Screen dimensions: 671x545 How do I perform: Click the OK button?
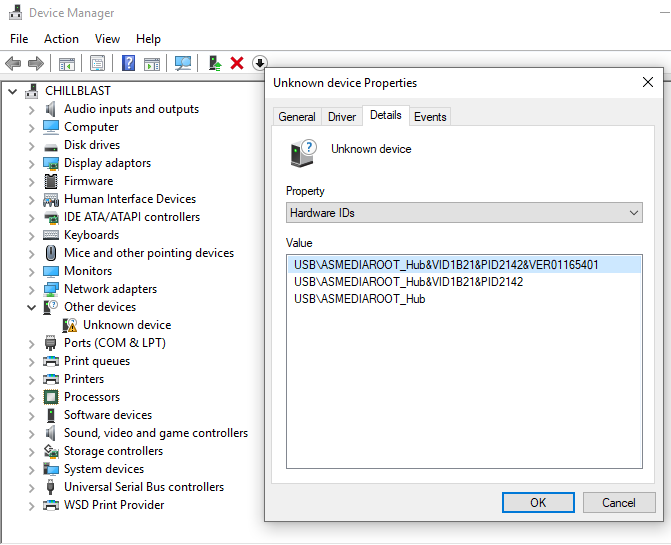[538, 502]
